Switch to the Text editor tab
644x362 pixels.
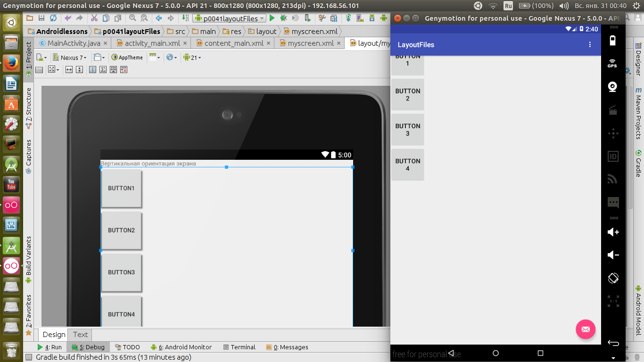click(80, 335)
